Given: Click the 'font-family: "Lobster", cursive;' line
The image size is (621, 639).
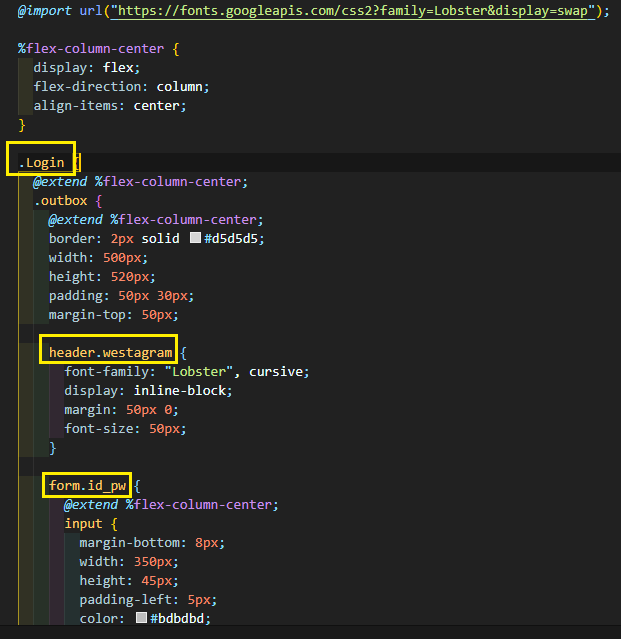Looking at the screenshot, I should tap(187, 372).
